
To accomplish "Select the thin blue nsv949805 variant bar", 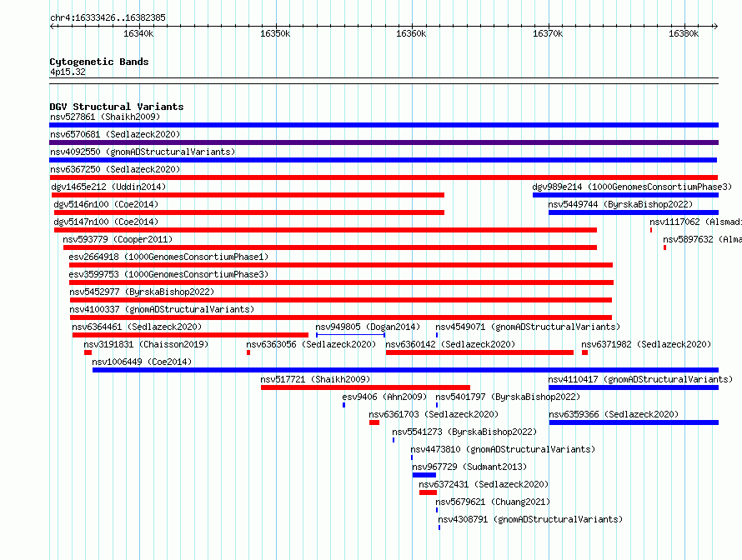I will tap(350, 335).
